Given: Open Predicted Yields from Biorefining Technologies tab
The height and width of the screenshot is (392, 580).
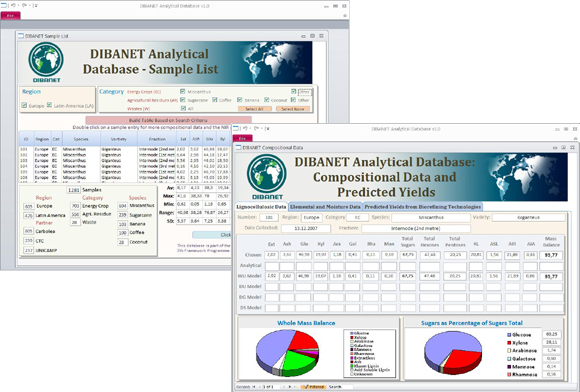Looking at the screenshot, I should (x=422, y=207).
